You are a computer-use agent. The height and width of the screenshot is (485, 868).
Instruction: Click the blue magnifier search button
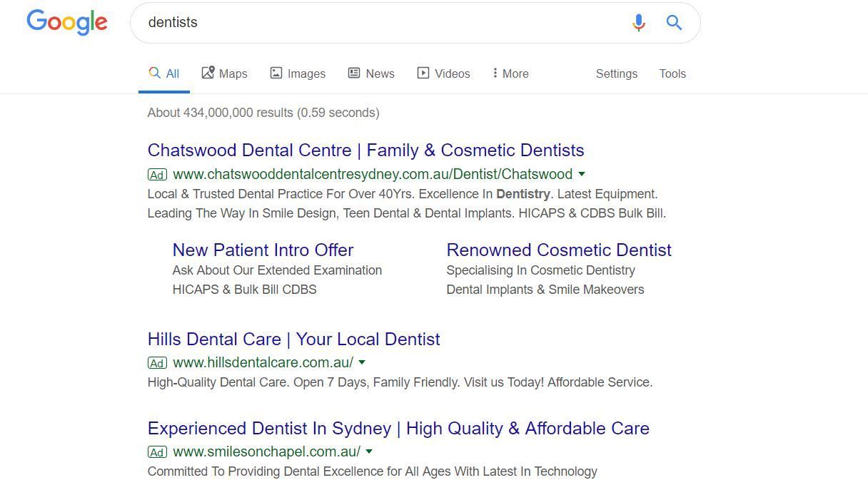pyautogui.click(x=674, y=23)
